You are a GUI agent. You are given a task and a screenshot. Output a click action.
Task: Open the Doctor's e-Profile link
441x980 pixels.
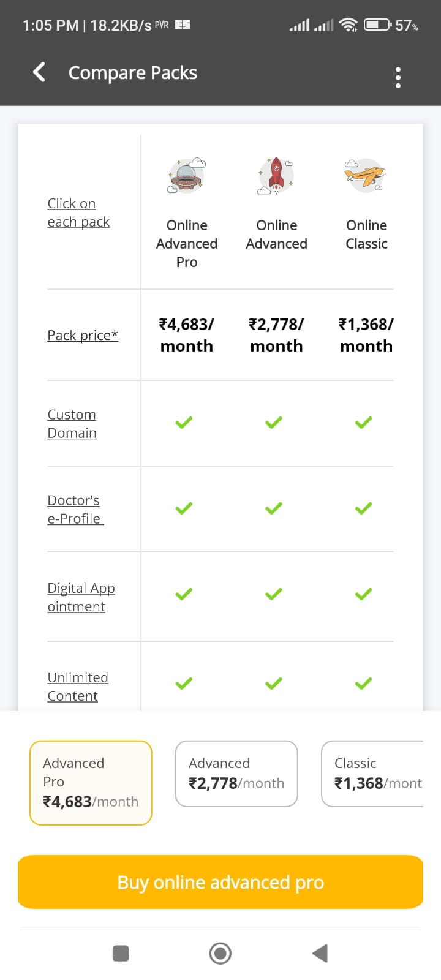point(75,510)
